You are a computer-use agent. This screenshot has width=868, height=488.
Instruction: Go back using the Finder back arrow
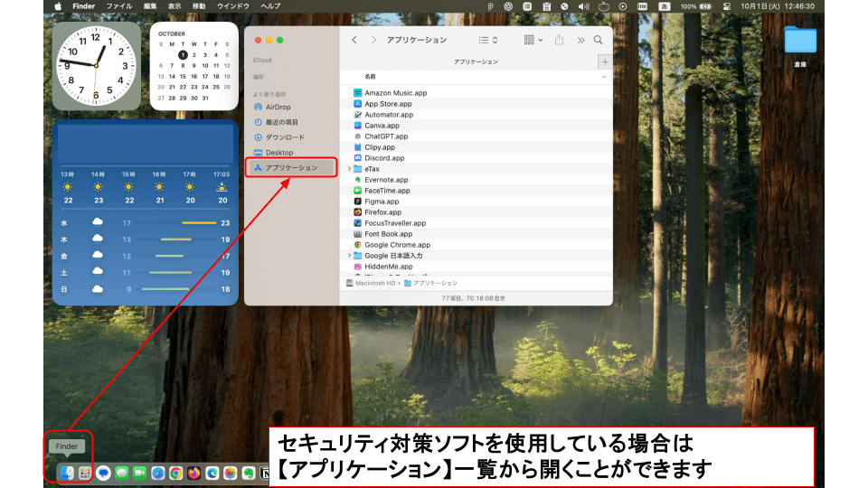point(354,40)
